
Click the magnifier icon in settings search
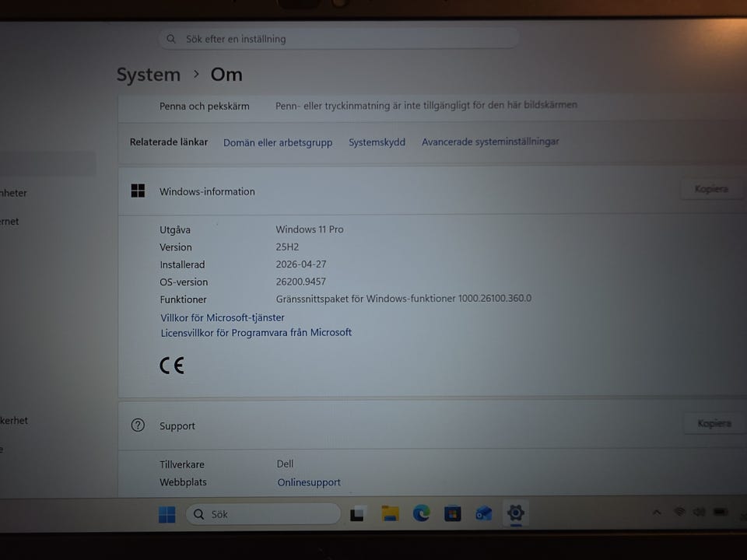[171, 39]
